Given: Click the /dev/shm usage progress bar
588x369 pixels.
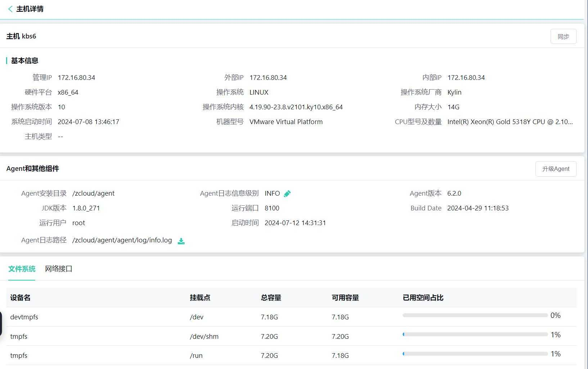Looking at the screenshot, I should (475, 334).
